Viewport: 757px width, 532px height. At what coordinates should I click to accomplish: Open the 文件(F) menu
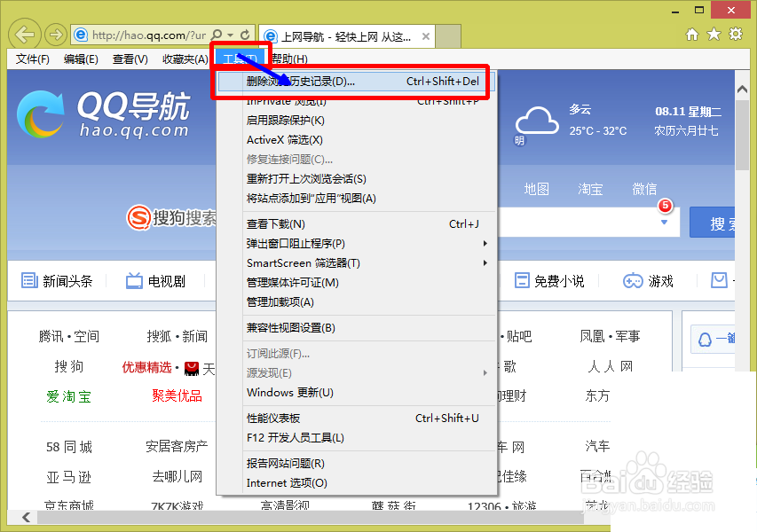point(32,59)
